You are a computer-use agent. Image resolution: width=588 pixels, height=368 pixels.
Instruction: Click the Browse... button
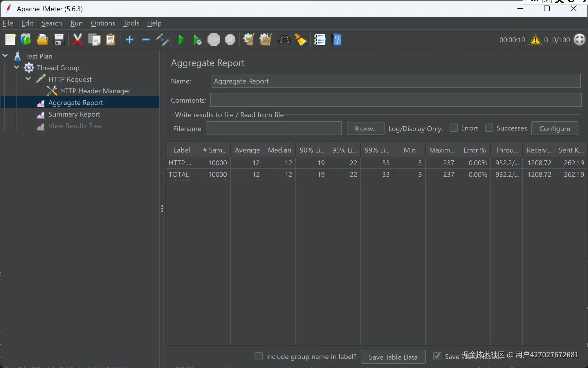click(365, 128)
